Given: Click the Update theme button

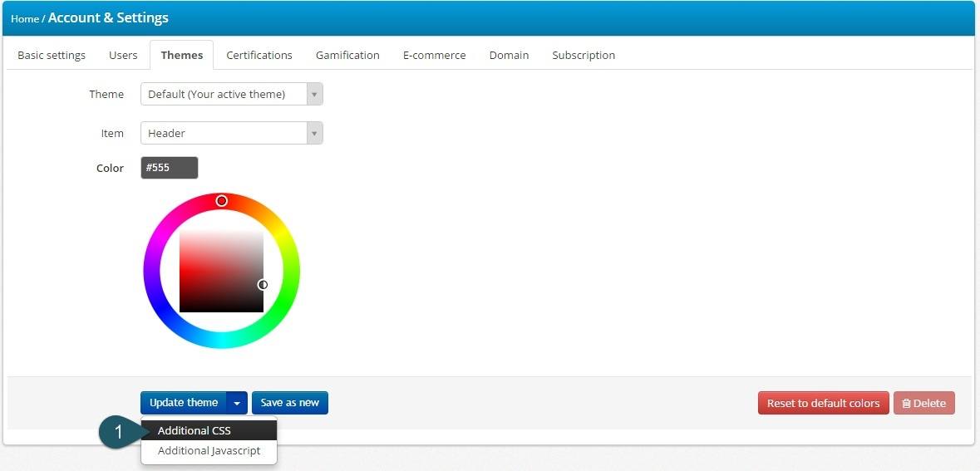Looking at the screenshot, I should 184,403.
